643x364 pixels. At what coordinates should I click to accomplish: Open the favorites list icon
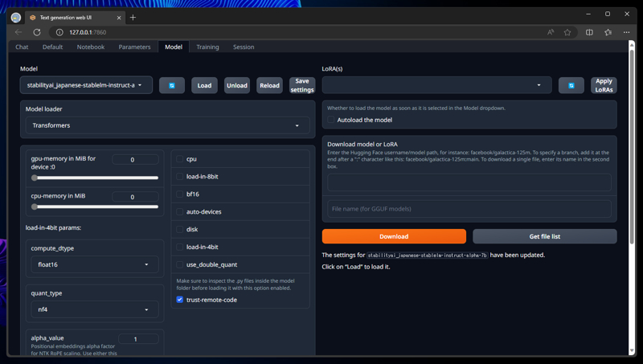608,32
